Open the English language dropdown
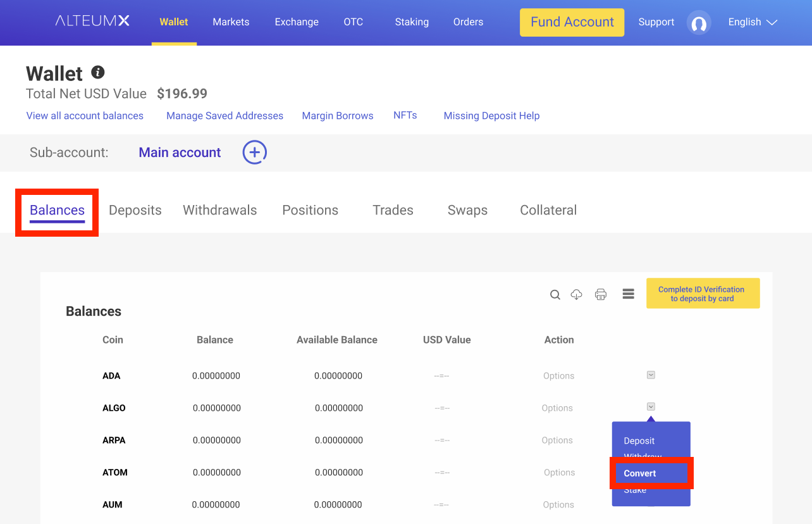The height and width of the screenshot is (524, 812). coord(753,22)
